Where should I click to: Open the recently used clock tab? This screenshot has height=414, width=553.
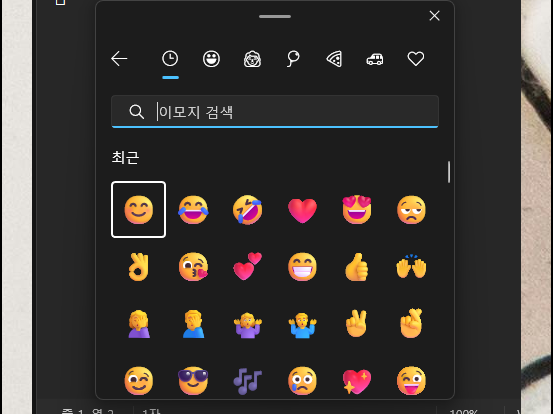coord(170,59)
